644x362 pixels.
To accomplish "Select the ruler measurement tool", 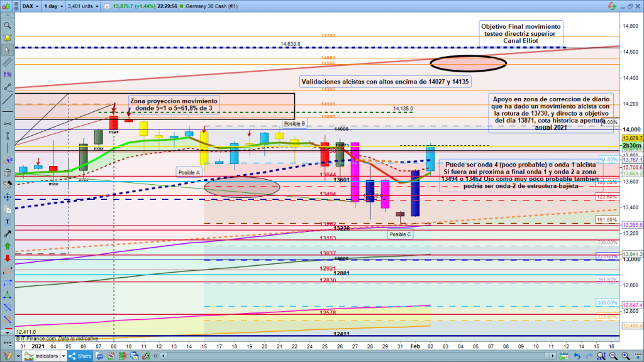I will coord(7,62).
